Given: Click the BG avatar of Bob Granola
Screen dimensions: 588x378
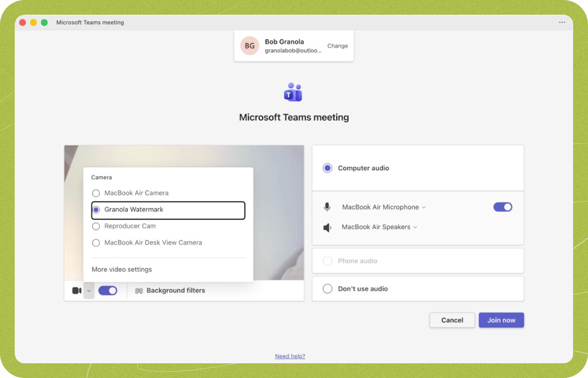Looking at the screenshot, I should (249, 46).
